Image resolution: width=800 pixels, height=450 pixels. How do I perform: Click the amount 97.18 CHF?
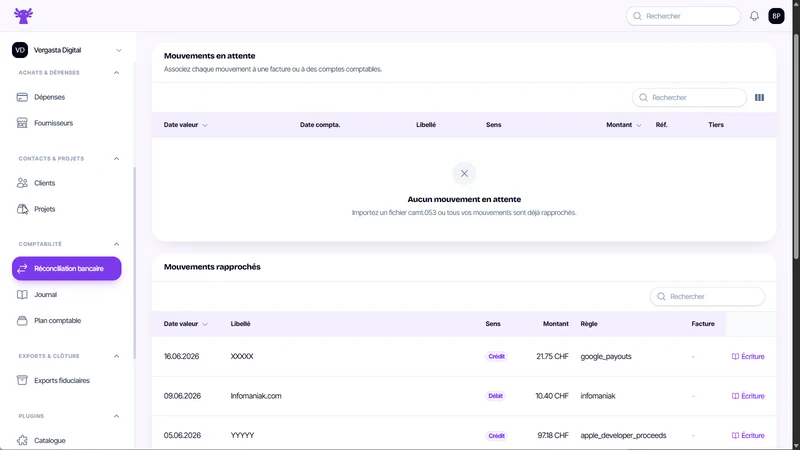point(553,435)
